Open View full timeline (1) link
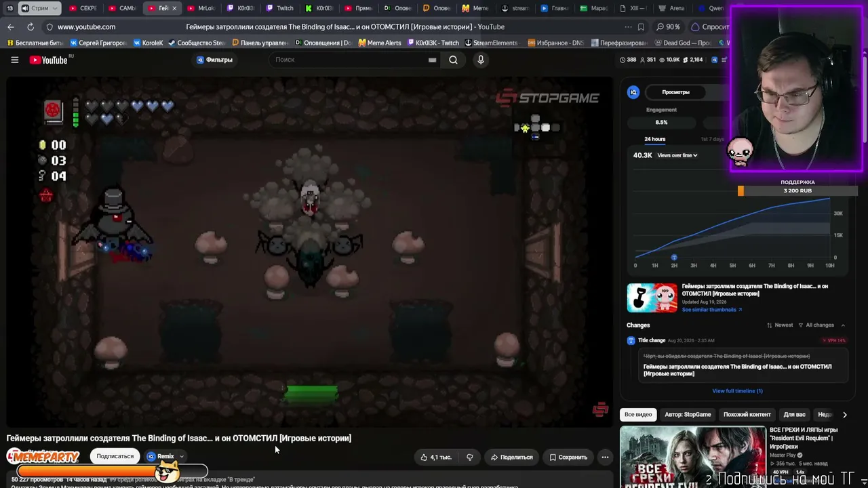 coord(737,391)
